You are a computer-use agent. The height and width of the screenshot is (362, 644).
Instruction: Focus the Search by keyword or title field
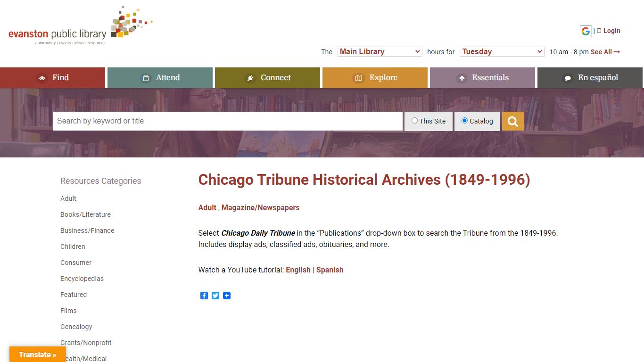point(228,121)
